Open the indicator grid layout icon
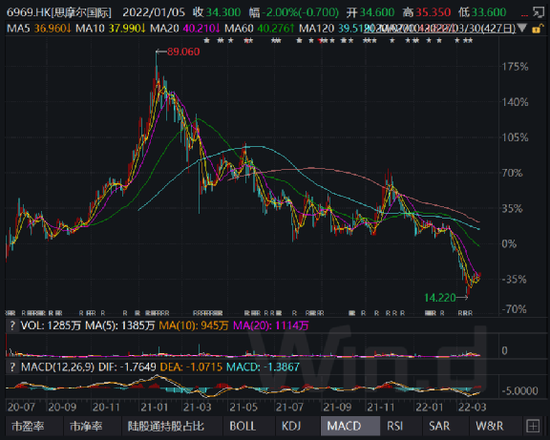550x440 pixels. pos(533,426)
